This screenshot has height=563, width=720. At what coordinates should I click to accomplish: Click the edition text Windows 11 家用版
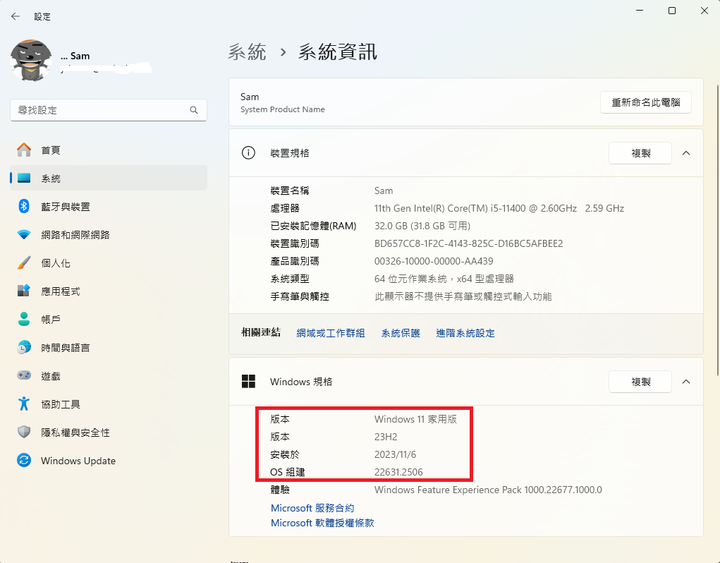click(x=416, y=419)
